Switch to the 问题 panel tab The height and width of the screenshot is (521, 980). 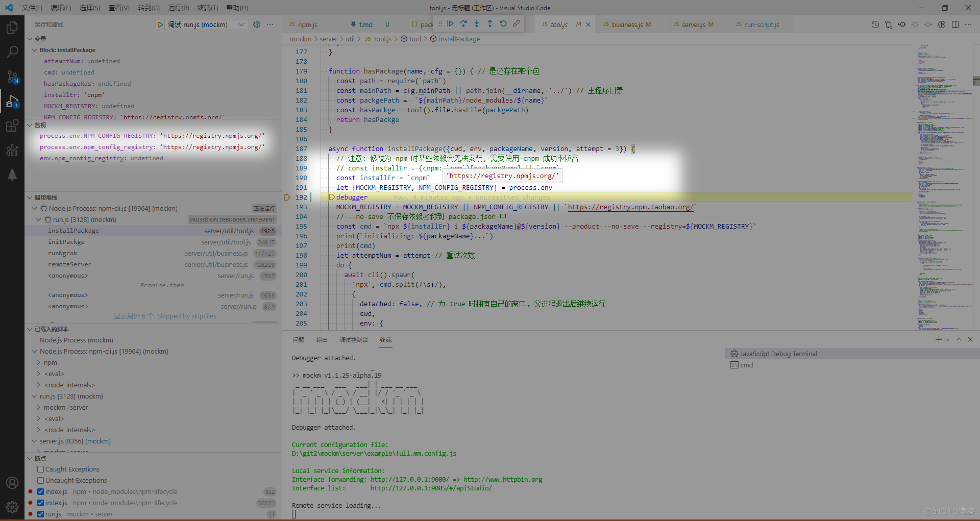pos(299,340)
